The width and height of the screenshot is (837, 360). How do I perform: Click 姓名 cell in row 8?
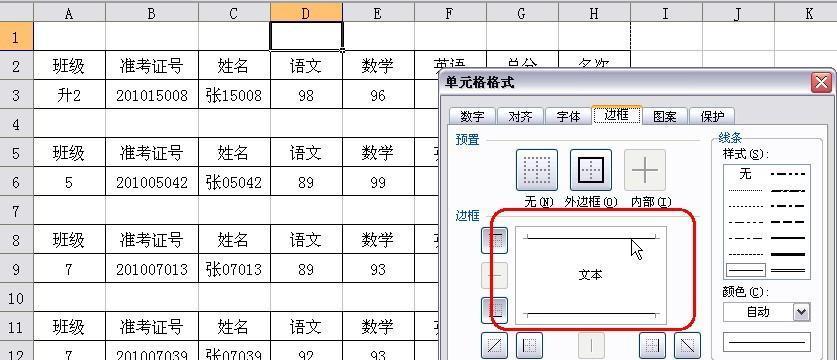pos(234,240)
